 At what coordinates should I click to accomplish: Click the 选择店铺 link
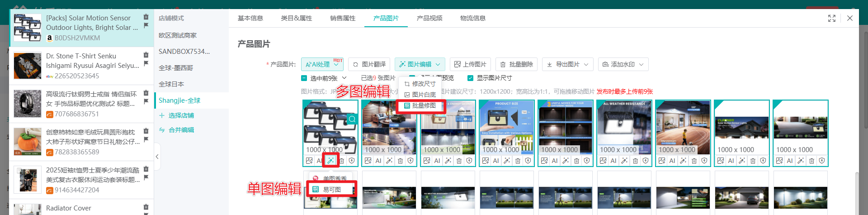(176, 115)
